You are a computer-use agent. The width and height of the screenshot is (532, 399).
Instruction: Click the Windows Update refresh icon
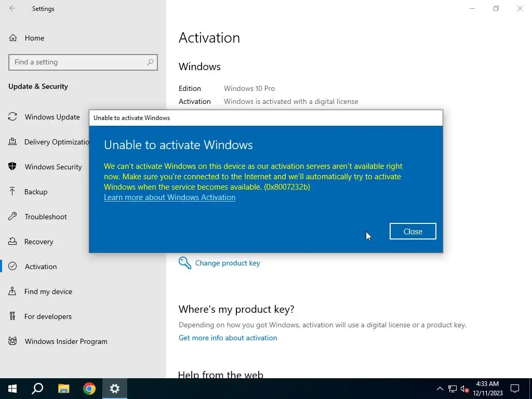[x=12, y=117]
